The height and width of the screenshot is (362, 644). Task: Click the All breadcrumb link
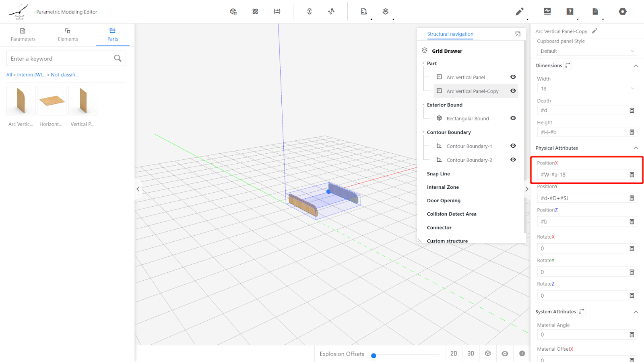[x=9, y=75]
